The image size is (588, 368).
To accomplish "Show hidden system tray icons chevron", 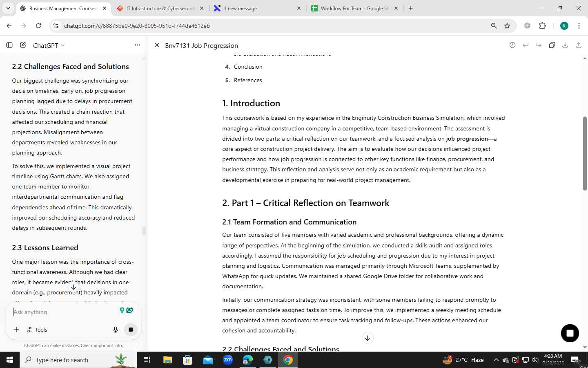I will (x=496, y=360).
